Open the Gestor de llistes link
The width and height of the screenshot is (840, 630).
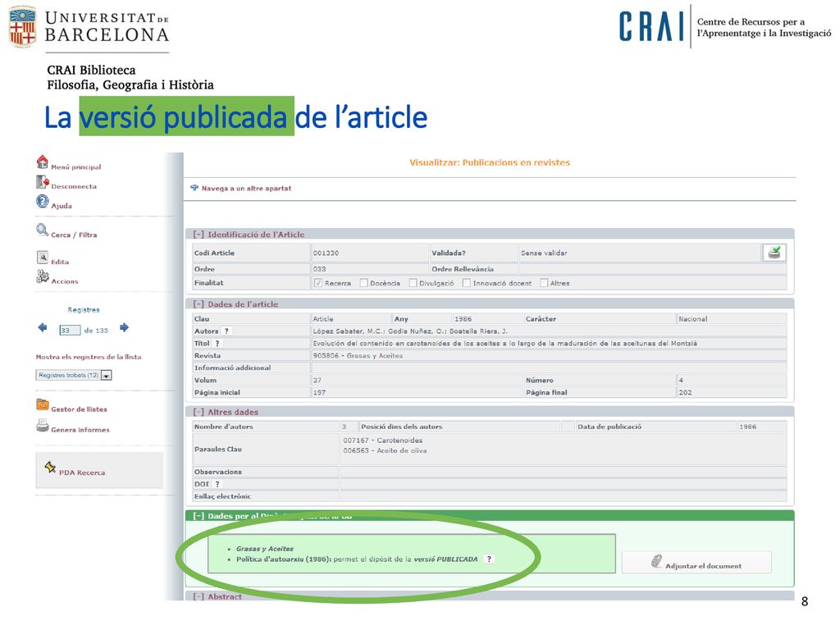point(80,409)
